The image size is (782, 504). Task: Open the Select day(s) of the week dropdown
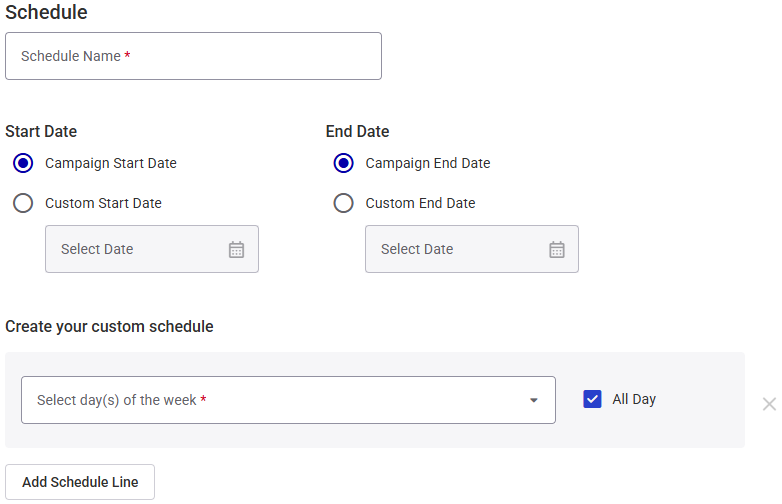[x=288, y=400]
